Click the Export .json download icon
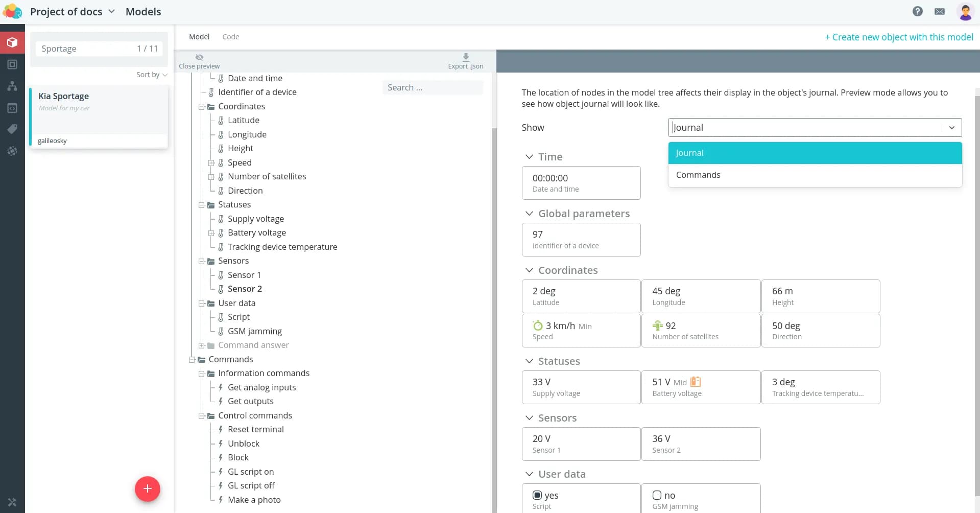Screen dimensions: 980x513 [465, 57]
